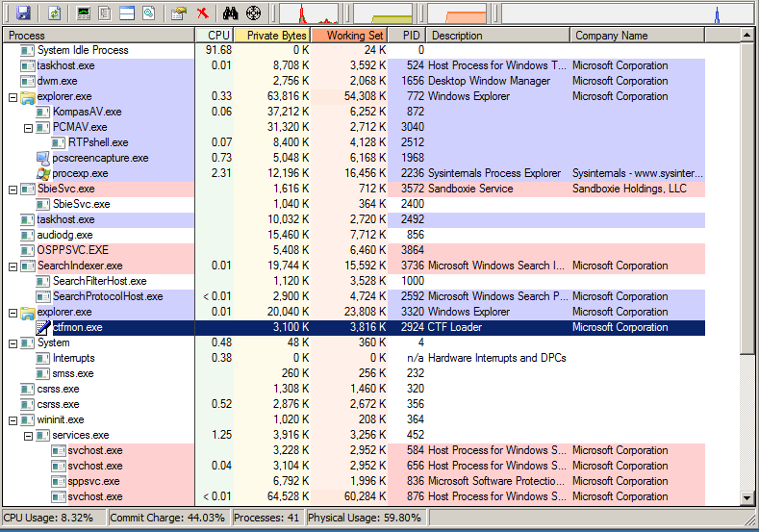Sort by the Working Set column header

coord(349,36)
